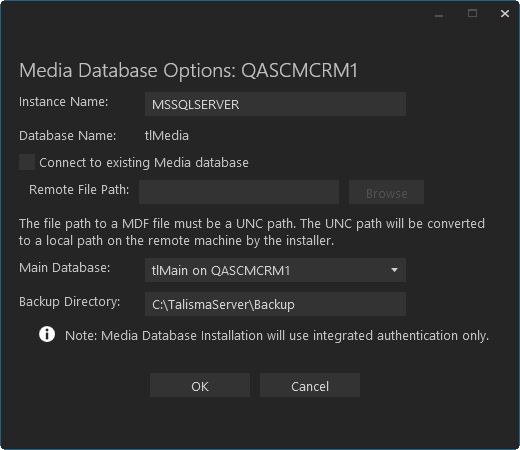The height and width of the screenshot is (450, 520).
Task: Click the tlMedia database name text
Action: click(x=167, y=136)
